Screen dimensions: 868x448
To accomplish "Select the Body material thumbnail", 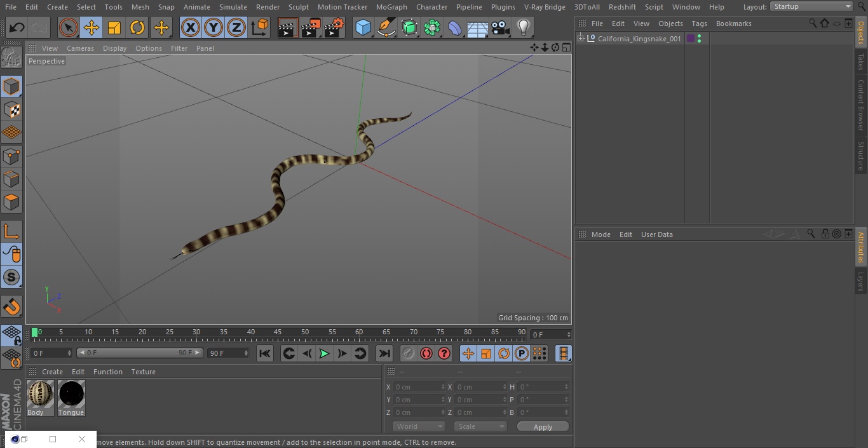I will pos(40,394).
